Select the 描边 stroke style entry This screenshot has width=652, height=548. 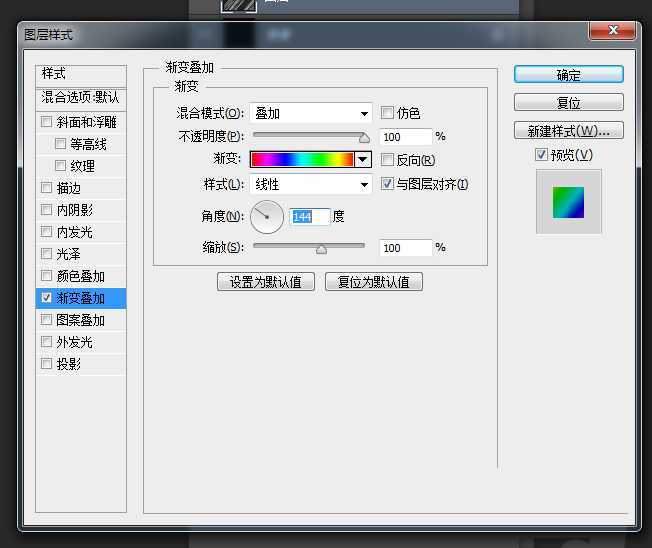point(69,188)
